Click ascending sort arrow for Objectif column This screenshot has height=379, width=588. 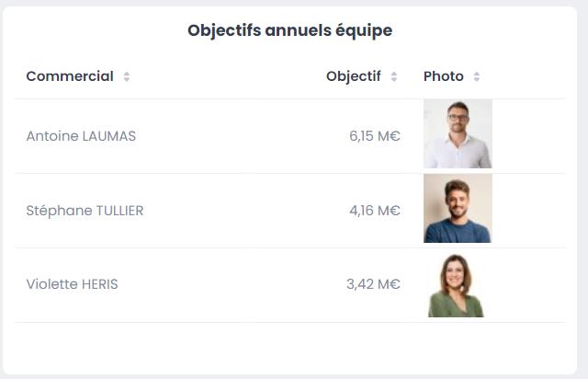[394, 74]
